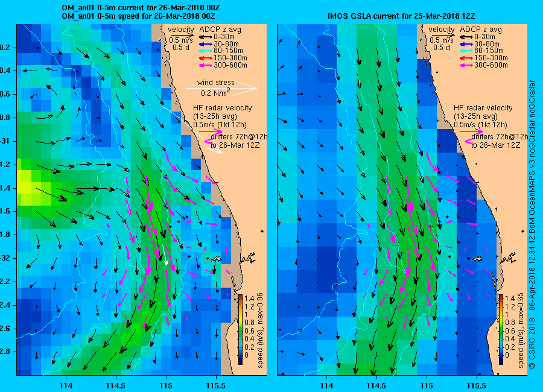Click 'ADCP z avg' heading in IMOS GSLA legend
The height and width of the screenshot is (392, 543).
pos(481,30)
